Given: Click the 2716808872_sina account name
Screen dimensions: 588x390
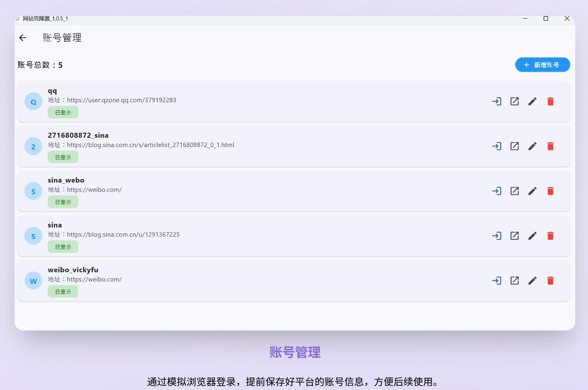Looking at the screenshot, I should point(78,135).
